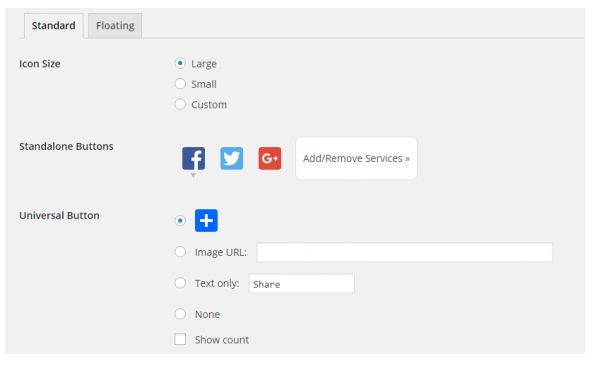Image resolution: width=596 pixels, height=366 pixels.
Task: Set the Universal Button to None
Action: click(180, 314)
